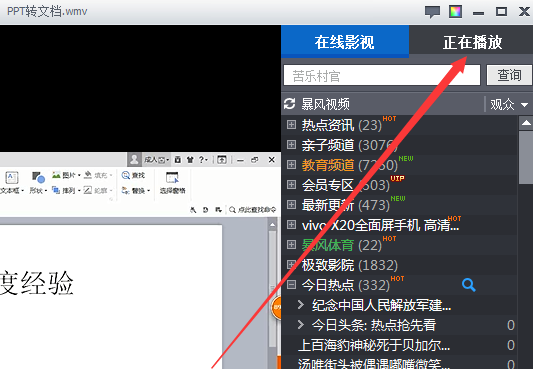Click the 暴风视频 header label
The height and width of the screenshot is (369, 533).
coord(325,104)
